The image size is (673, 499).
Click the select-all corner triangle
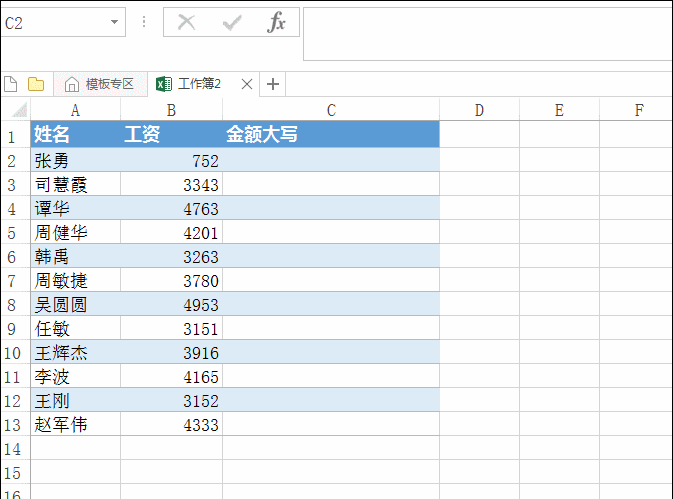(18, 109)
